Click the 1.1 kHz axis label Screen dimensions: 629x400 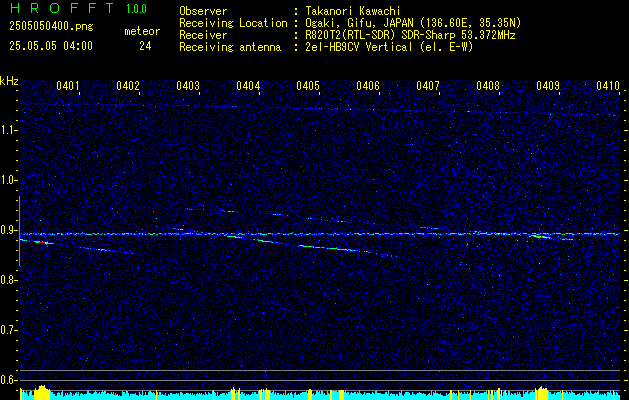pyautogui.click(x=9, y=130)
